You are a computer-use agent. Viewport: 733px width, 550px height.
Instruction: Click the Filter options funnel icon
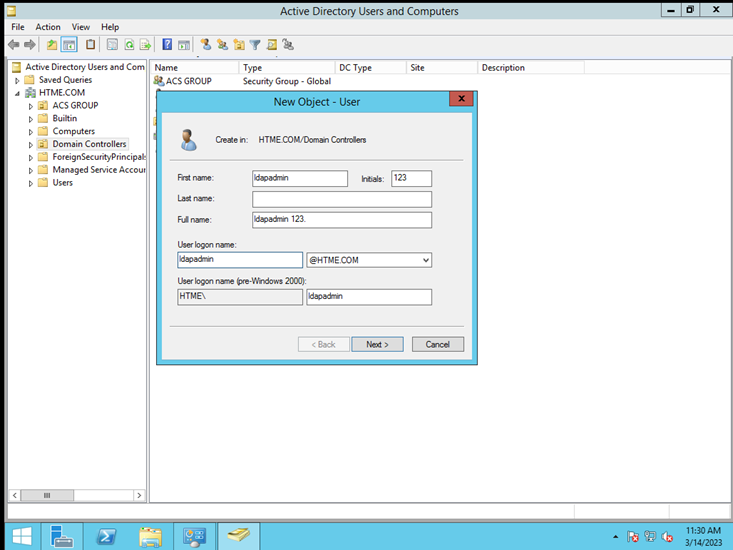[255, 45]
